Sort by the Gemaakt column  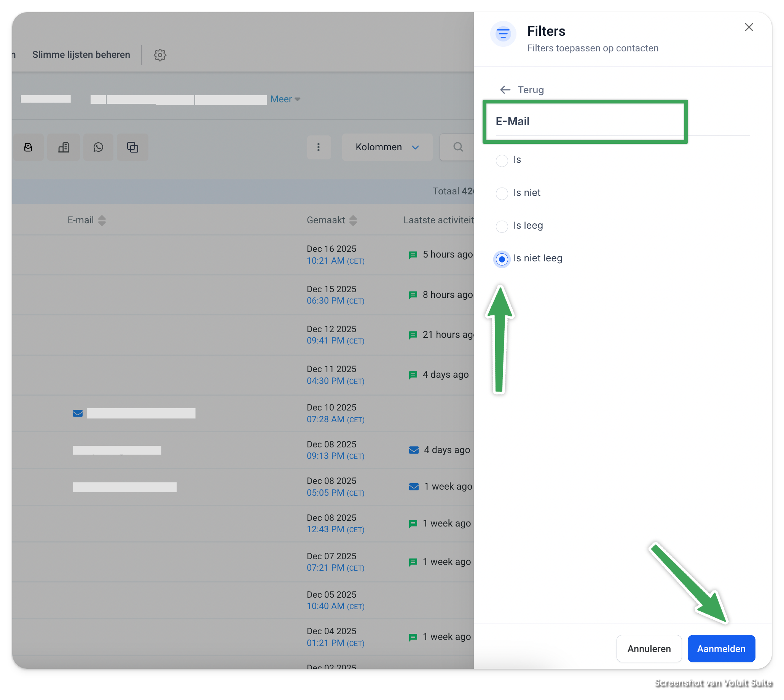(x=353, y=220)
